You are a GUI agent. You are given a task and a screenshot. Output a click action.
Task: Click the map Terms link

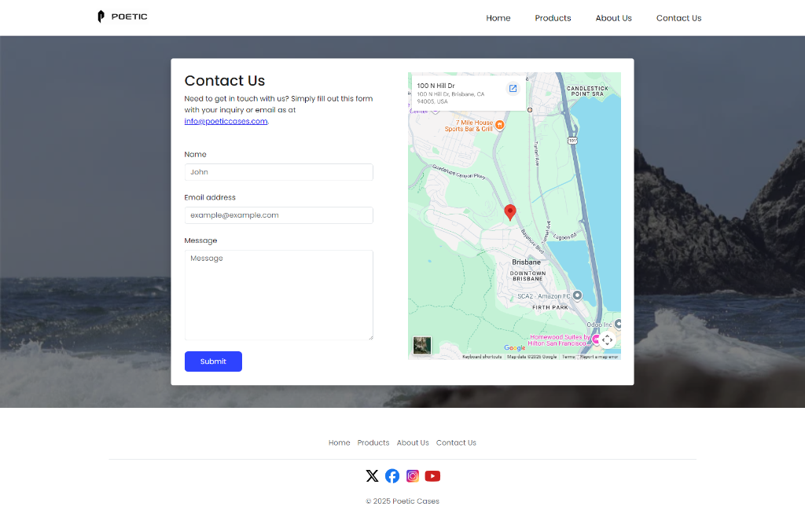point(568,357)
